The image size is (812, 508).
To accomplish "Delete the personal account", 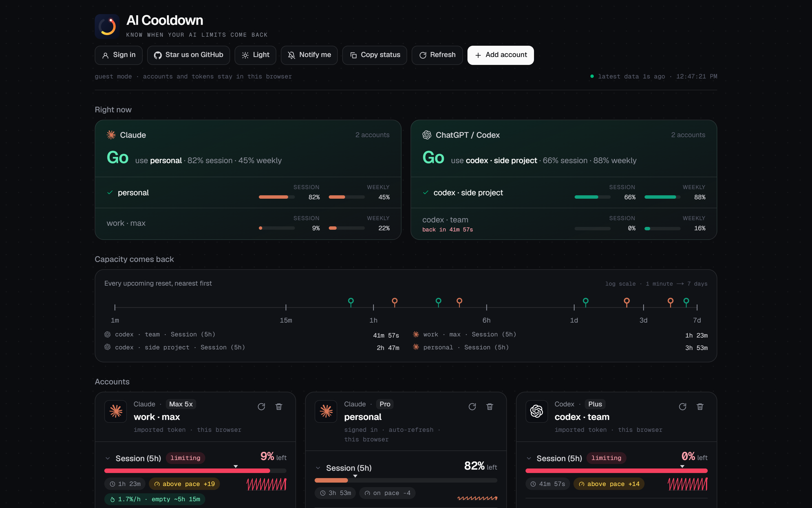I will tap(489, 407).
